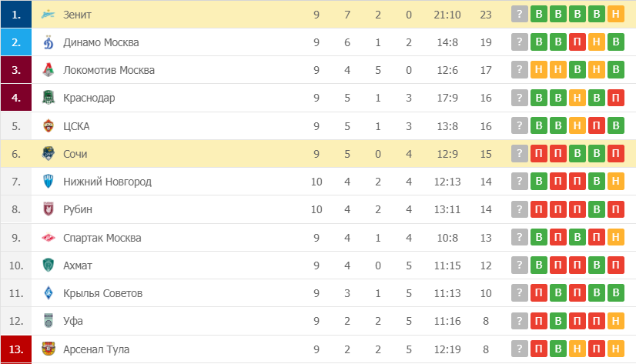Screen dimensions: 636x364
Task: Click the red position 13 rank badge
Action: [16, 349]
